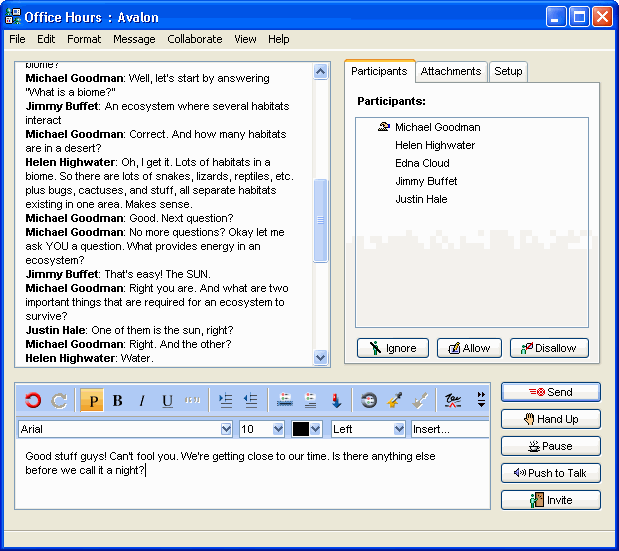619x551 pixels.
Task: Toggle Italic formatting
Action: click(142, 401)
